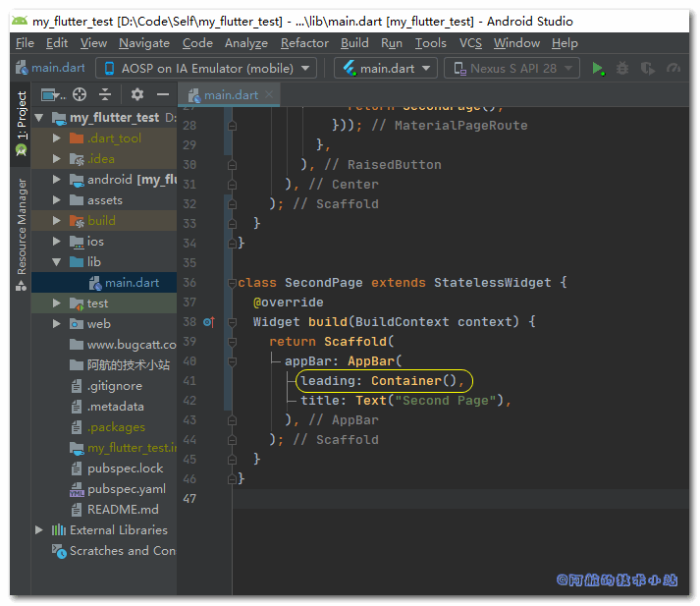This screenshot has height=606, width=700.
Task: Click the collapse all icon in Project panel
Action: click(105, 94)
